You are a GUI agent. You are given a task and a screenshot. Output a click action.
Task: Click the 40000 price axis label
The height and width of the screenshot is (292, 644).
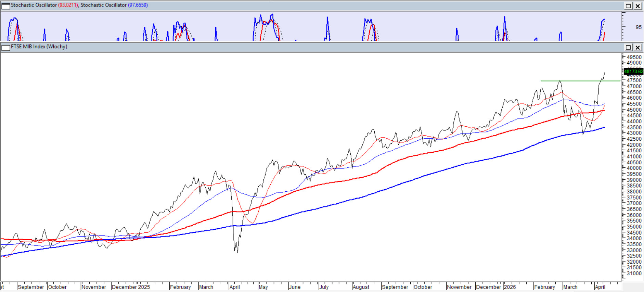coord(634,168)
